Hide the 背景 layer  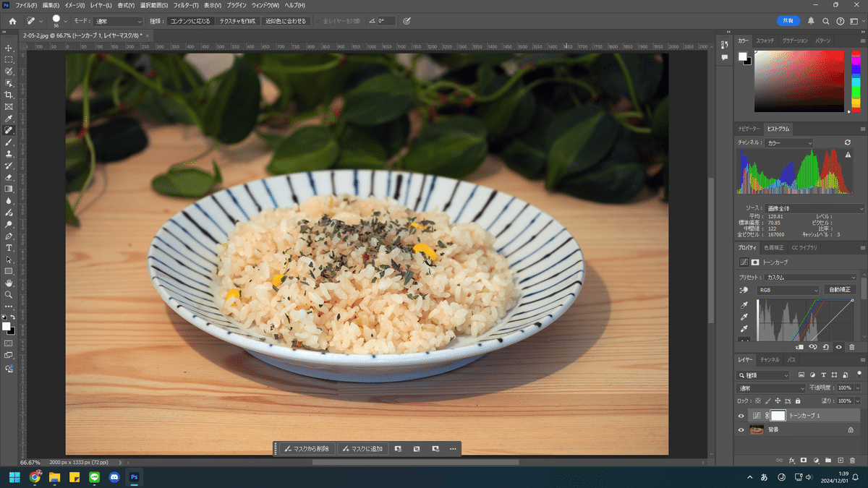click(x=741, y=429)
